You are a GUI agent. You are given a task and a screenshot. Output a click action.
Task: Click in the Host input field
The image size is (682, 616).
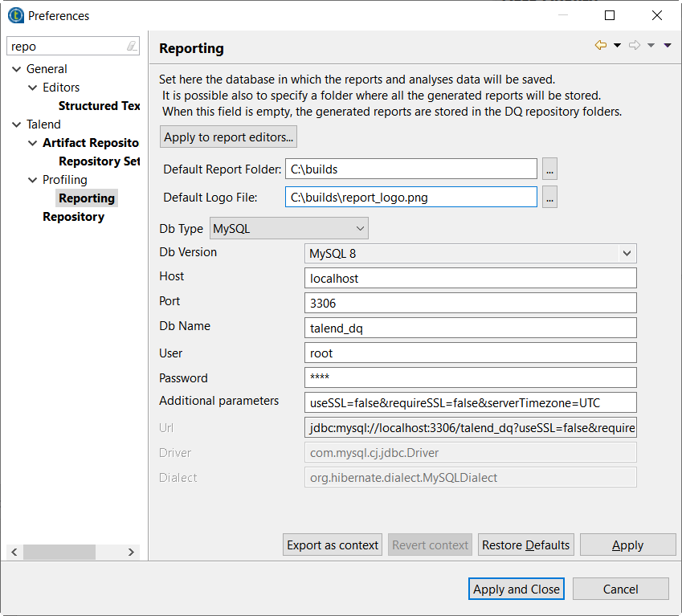[x=472, y=278]
